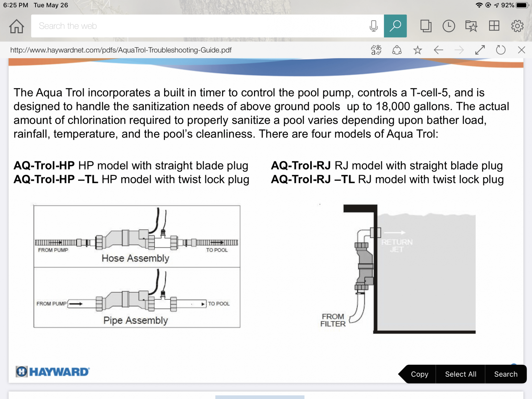Translate the page with translate icon
532x399 pixels.
376,50
